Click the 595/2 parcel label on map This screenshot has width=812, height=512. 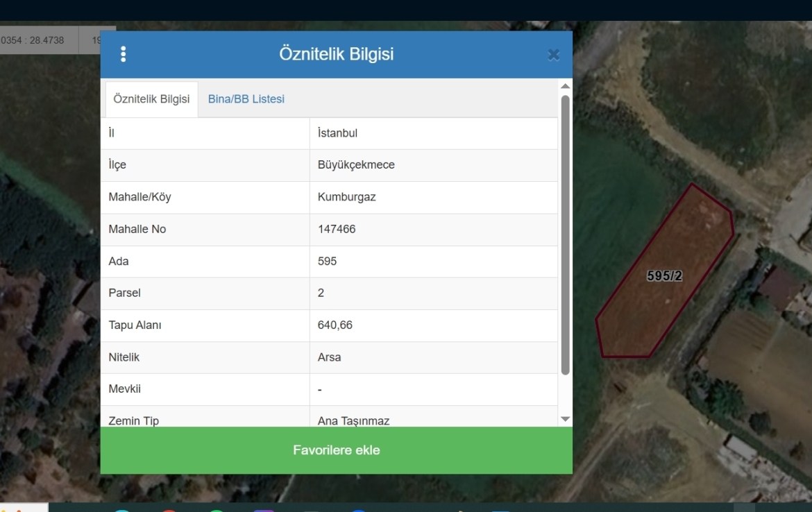[x=664, y=276]
